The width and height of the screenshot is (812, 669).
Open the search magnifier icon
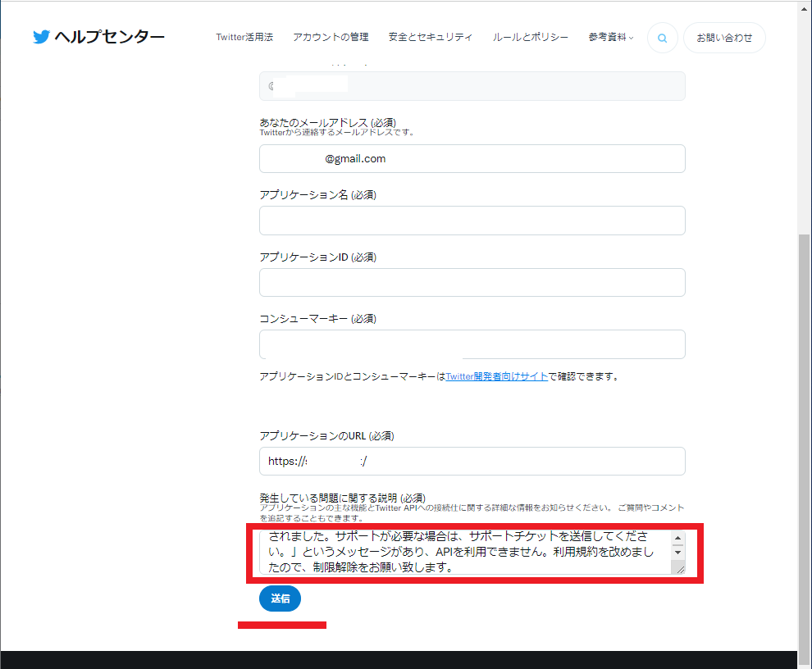(662, 38)
